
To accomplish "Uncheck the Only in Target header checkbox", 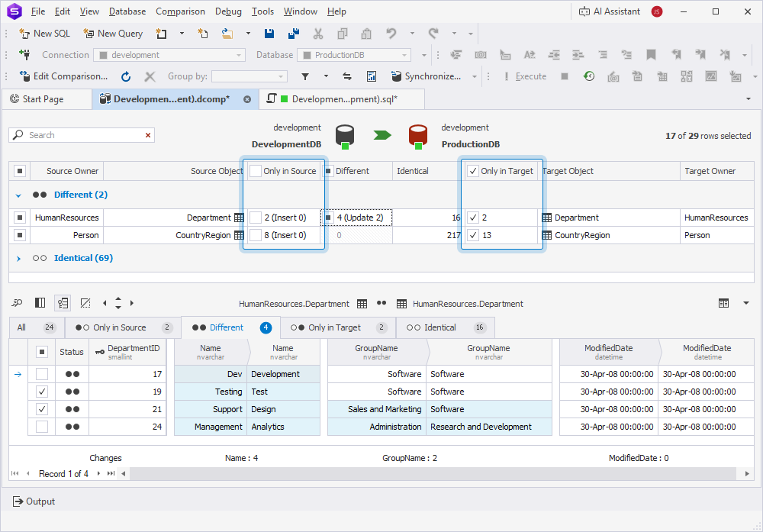I will point(473,171).
